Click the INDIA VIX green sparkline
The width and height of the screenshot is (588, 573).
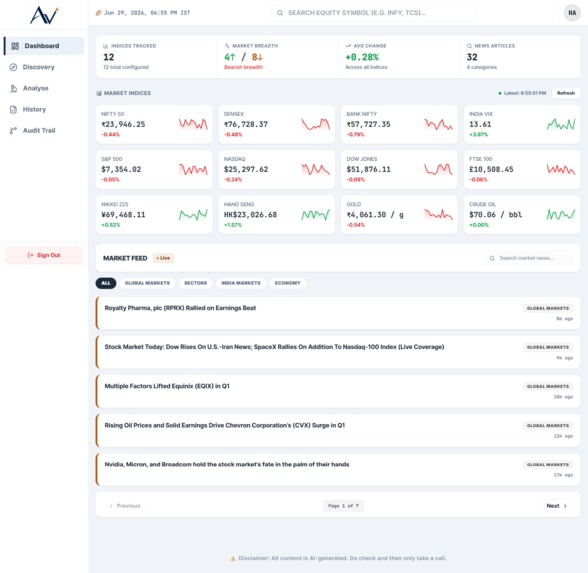point(561,124)
